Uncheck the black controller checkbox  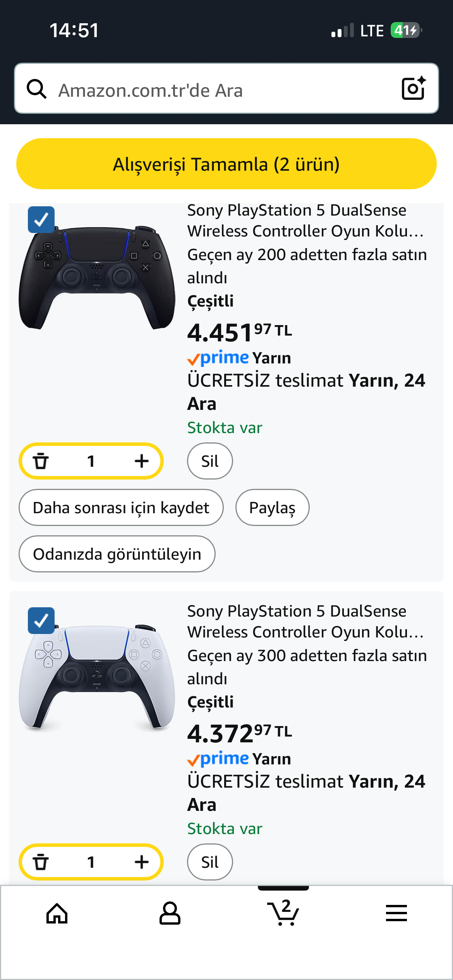pos(41,220)
